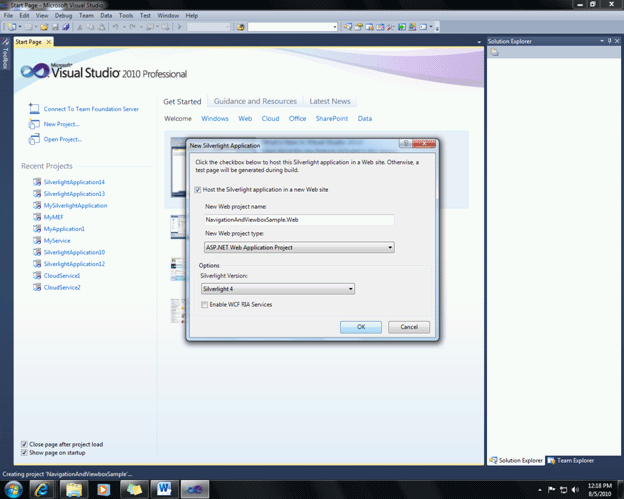Open the collapsed Toolbox side tab

(5, 54)
